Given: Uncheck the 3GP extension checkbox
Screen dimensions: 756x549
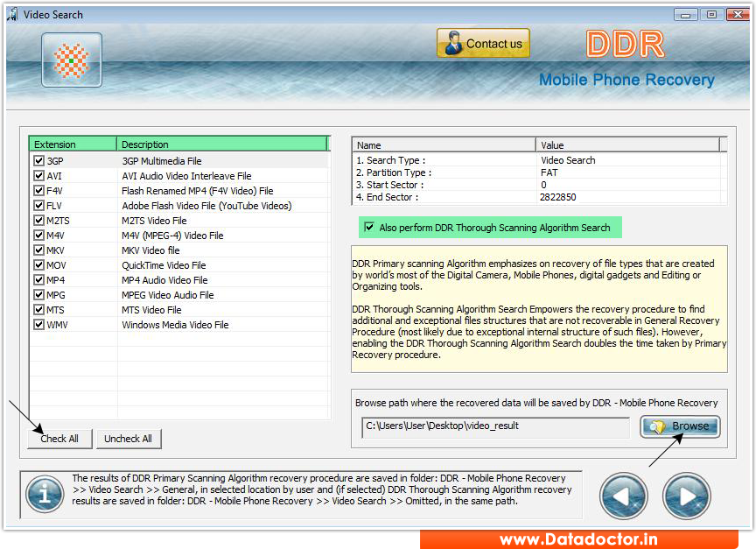Looking at the screenshot, I should pos(39,160).
